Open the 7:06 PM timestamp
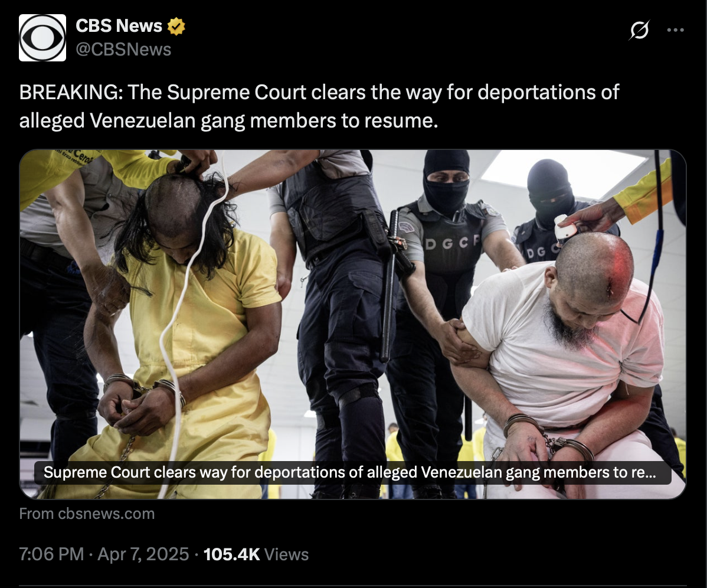 click(x=51, y=554)
